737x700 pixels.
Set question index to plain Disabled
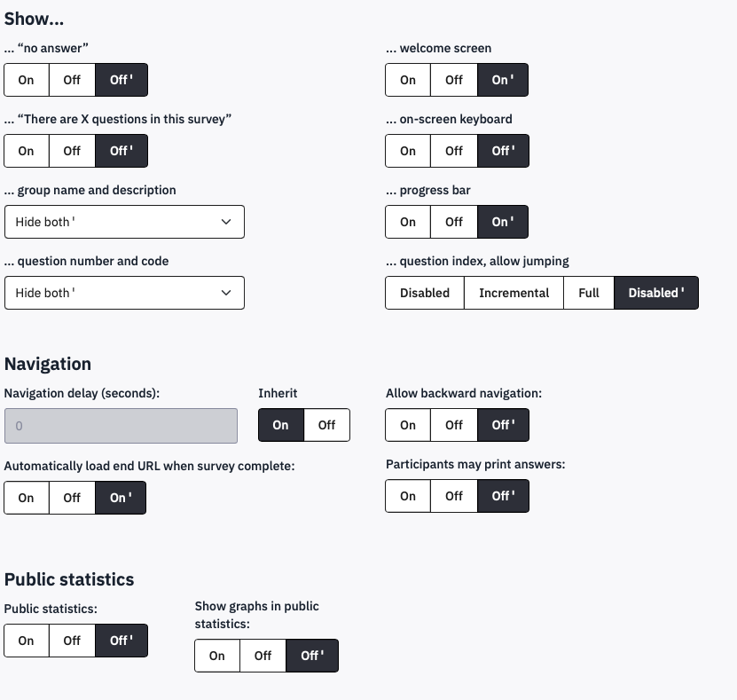pyautogui.click(x=425, y=293)
